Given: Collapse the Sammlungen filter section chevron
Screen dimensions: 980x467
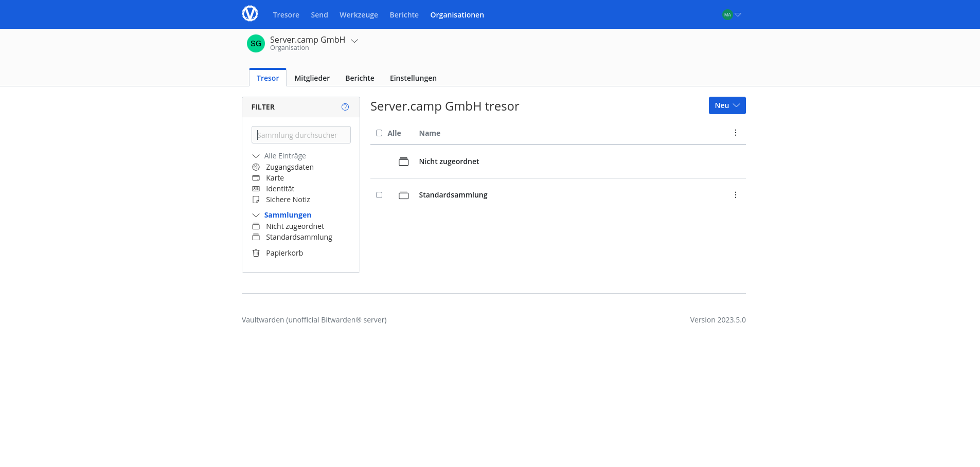Looking at the screenshot, I should (256, 215).
